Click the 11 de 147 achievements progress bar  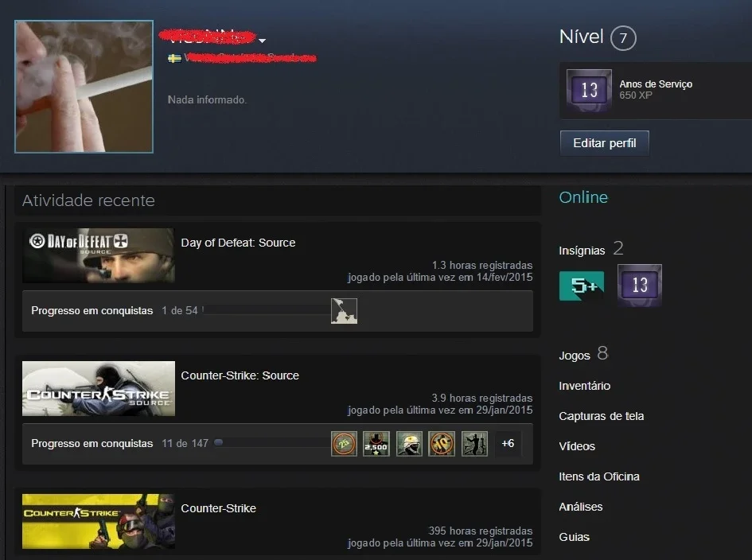[x=272, y=443]
